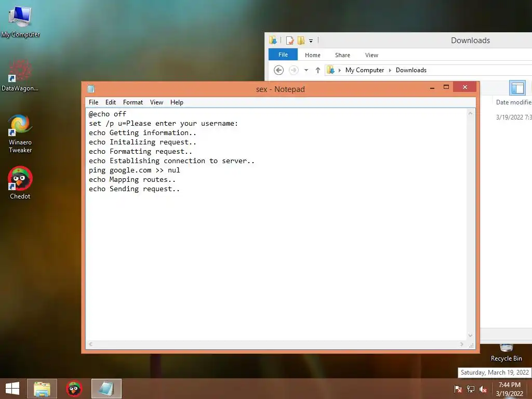Open Action Center flag tray icon
532x399 pixels.
tap(458, 389)
